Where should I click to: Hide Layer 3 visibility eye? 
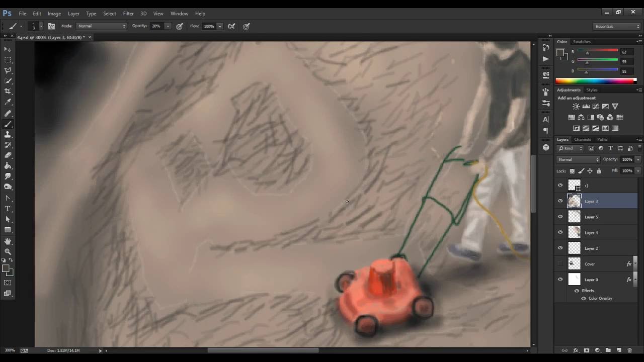click(x=560, y=201)
